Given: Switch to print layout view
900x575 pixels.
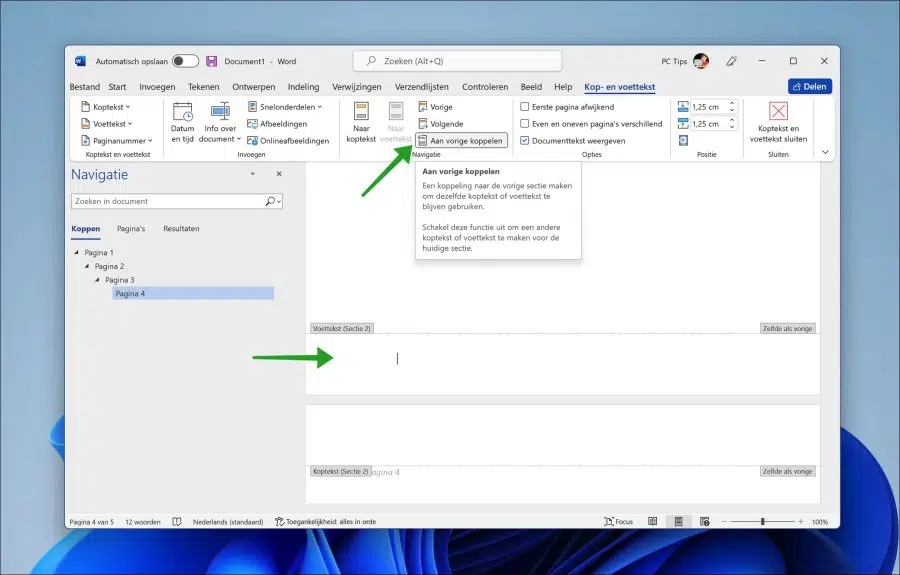Looking at the screenshot, I should point(678,522).
